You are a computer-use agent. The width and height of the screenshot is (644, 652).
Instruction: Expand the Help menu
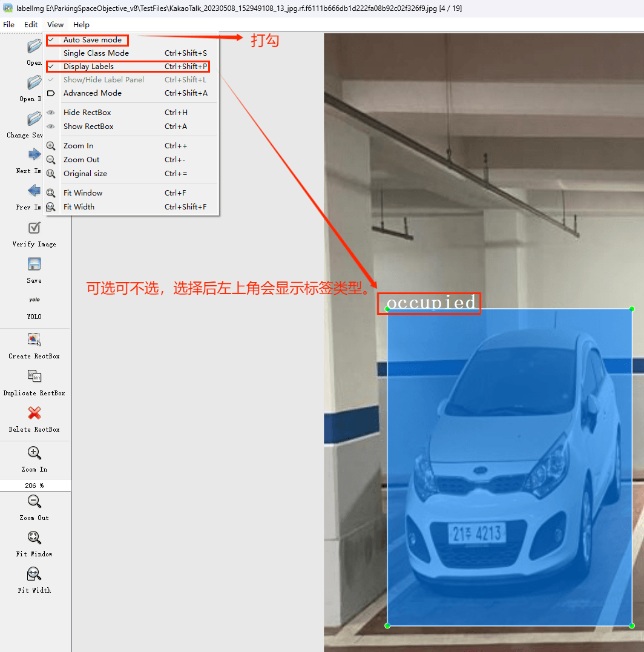[81, 25]
